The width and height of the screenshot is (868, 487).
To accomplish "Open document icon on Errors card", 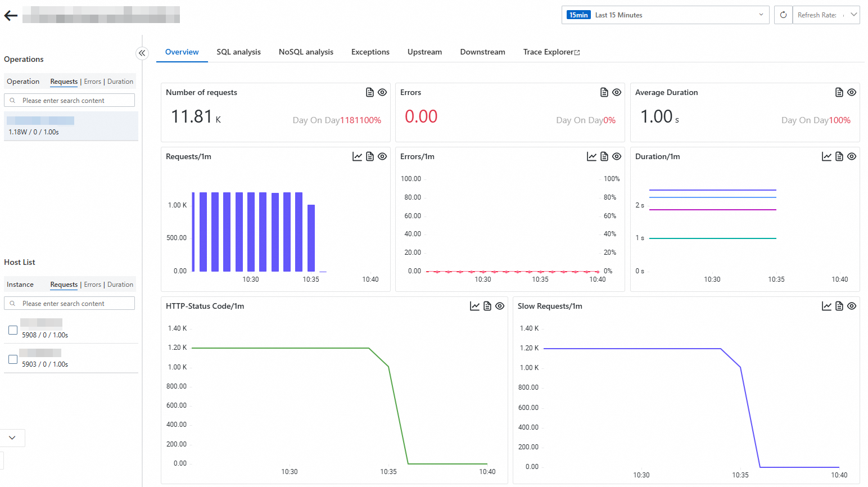I will (604, 92).
